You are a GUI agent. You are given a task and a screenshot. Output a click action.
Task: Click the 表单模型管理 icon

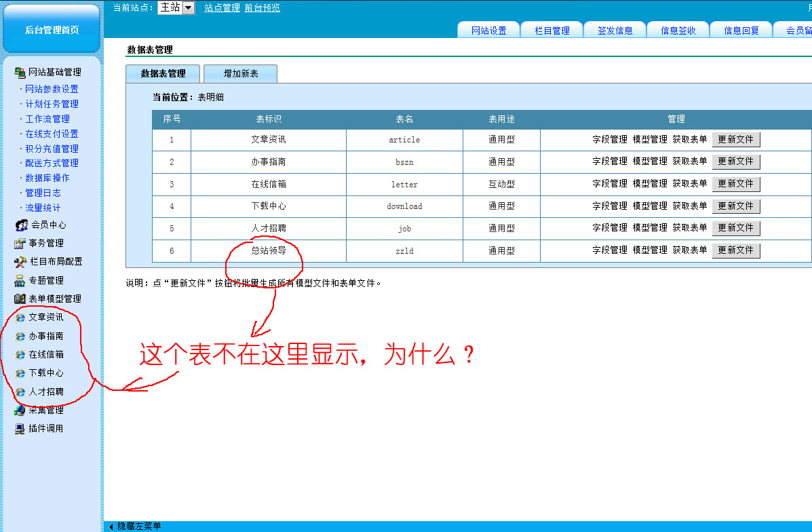click(x=20, y=299)
